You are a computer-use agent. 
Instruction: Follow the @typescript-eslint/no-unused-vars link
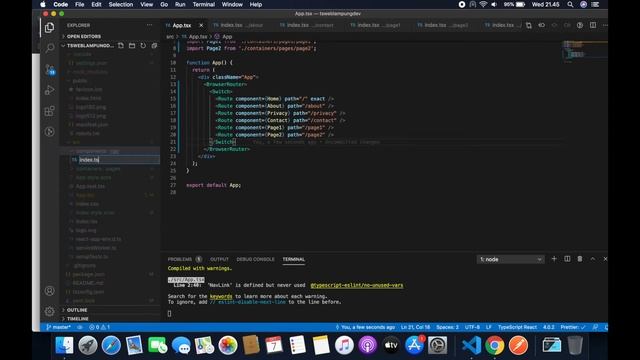click(357, 285)
